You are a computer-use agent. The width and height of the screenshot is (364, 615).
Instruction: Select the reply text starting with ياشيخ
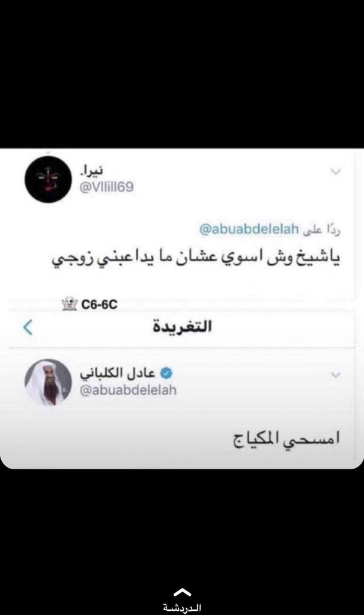click(x=196, y=259)
